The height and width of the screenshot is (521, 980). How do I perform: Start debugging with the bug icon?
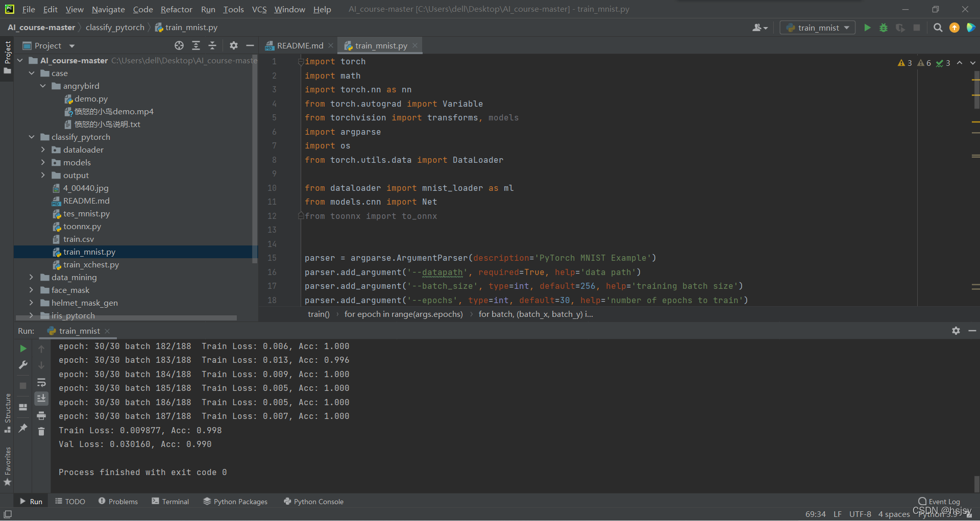click(884, 28)
